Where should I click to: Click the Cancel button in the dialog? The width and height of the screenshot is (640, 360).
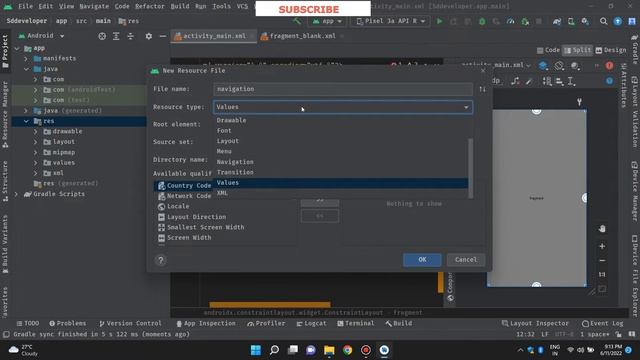(466, 260)
